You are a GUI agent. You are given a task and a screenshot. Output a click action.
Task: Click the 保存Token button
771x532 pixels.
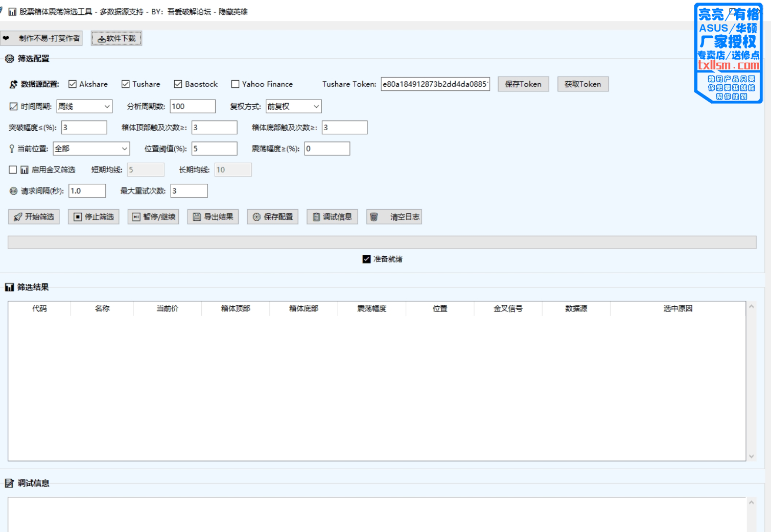pos(523,84)
